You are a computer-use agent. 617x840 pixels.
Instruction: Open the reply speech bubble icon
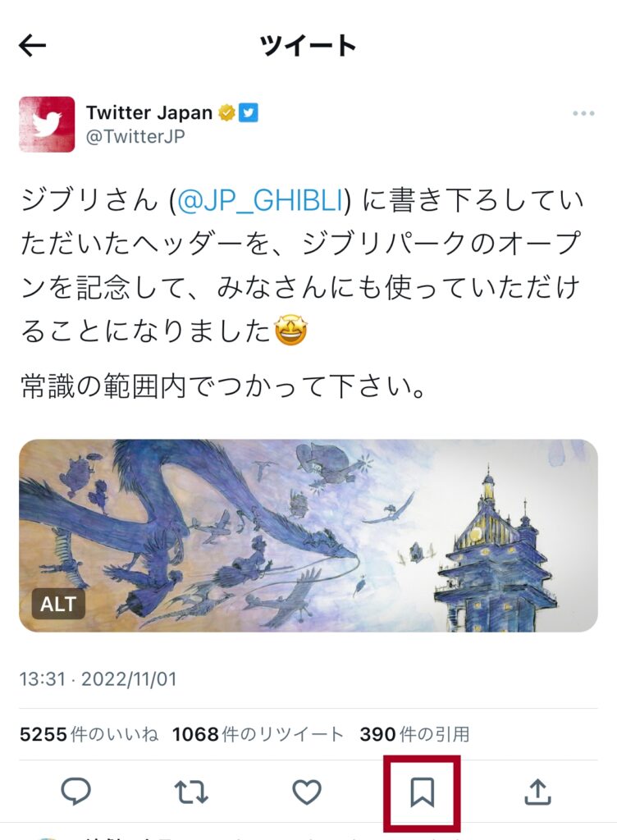tap(76, 792)
